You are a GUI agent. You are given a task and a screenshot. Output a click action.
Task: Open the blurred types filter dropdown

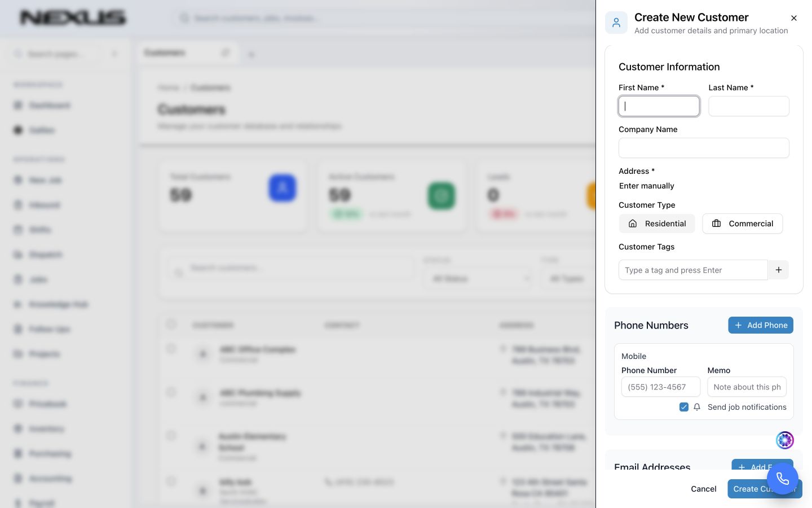568,279
